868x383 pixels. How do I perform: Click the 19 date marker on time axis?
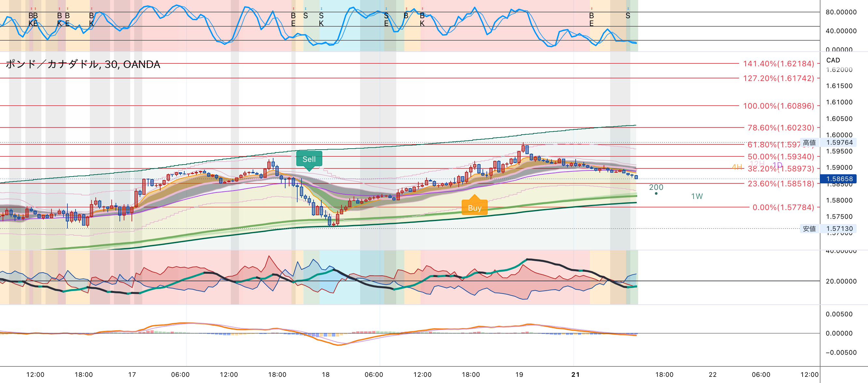[x=519, y=375]
